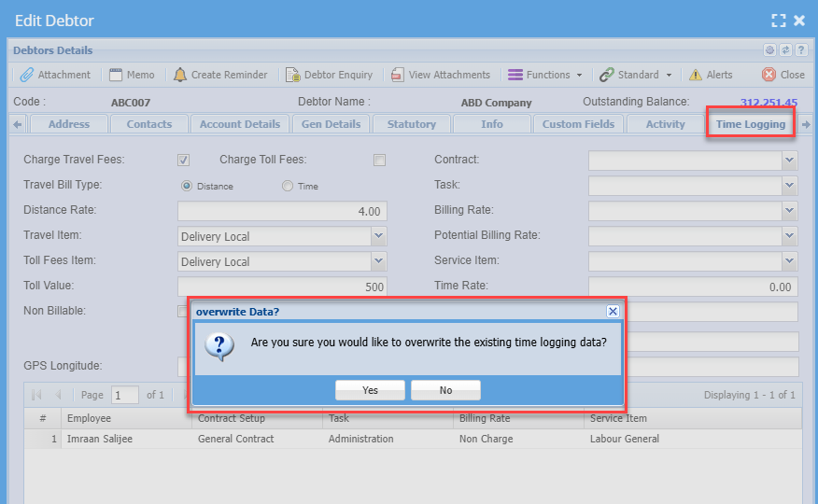
Task: Open Debtor Enquiry from toolbar
Action: pos(330,75)
